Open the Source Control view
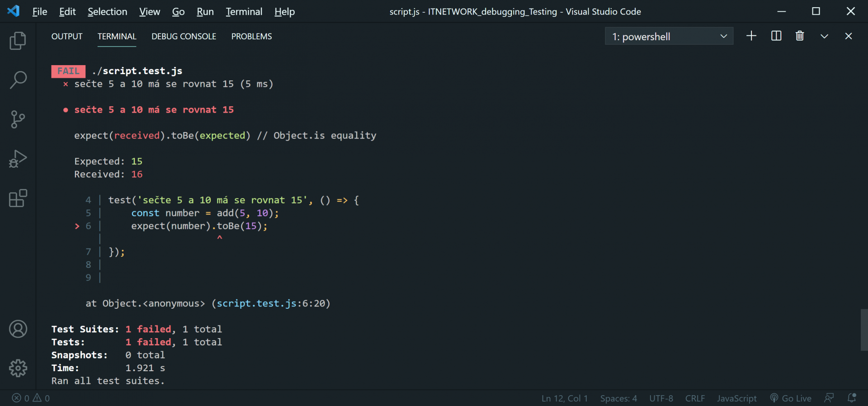Viewport: 868px width, 406px height. (18, 119)
